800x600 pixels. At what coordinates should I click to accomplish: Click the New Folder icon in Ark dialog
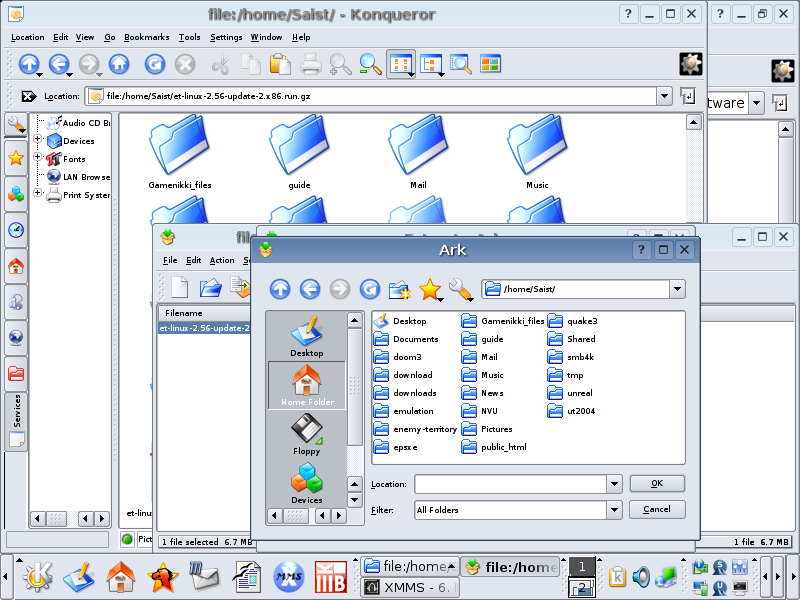pyautogui.click(x=400, y=290)
